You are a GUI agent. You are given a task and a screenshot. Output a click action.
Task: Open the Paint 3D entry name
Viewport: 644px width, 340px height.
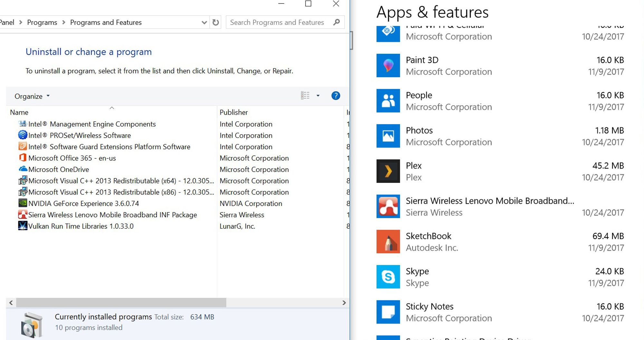[x=422, y=60]
